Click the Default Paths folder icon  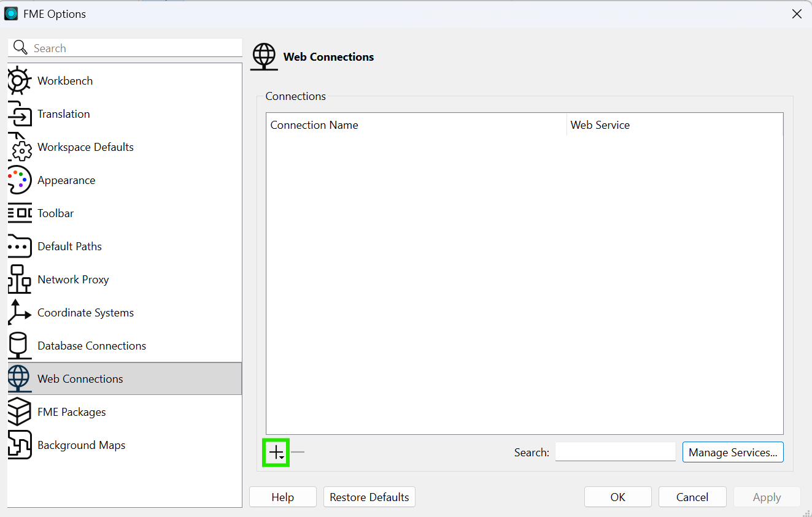point(19,247)
